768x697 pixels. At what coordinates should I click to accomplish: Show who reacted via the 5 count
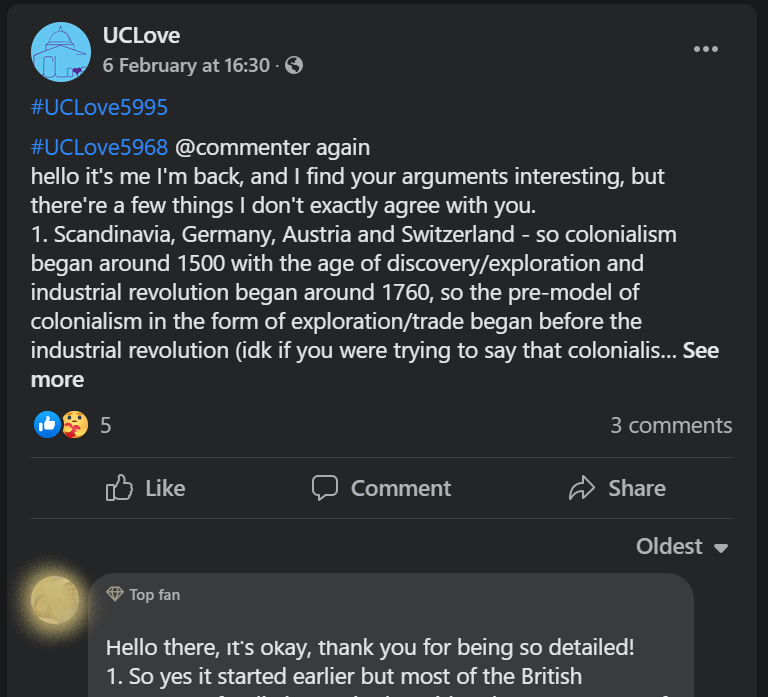[106, 425]
